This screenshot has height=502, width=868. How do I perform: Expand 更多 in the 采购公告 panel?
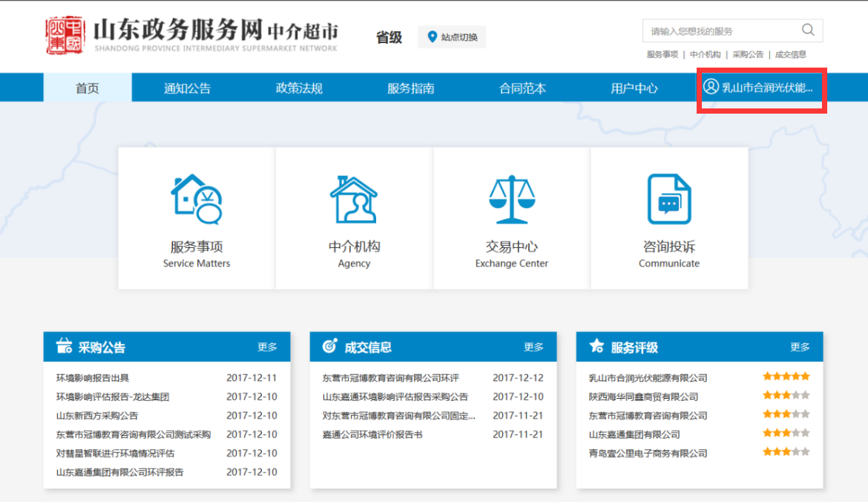tap(267, 347)
